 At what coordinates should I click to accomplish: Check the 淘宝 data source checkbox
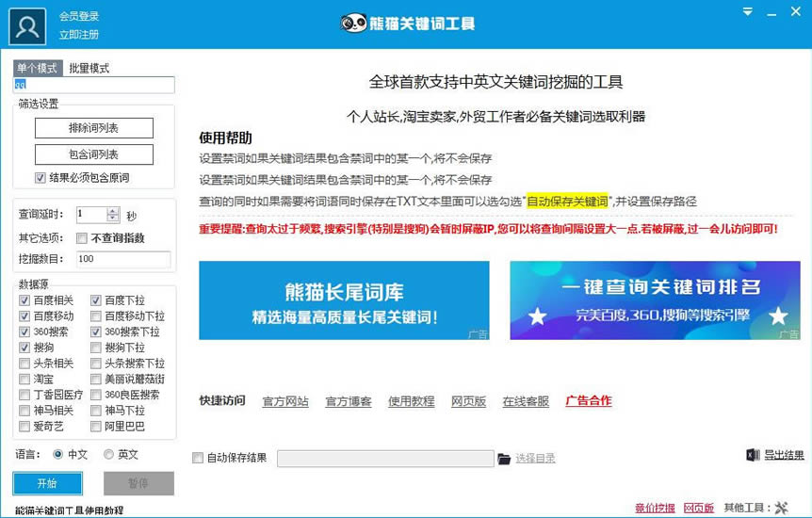(x=24, y=379)
